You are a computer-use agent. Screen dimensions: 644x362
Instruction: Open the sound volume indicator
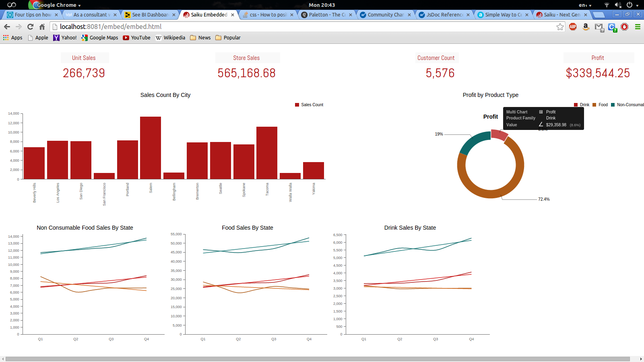point(618,5)
